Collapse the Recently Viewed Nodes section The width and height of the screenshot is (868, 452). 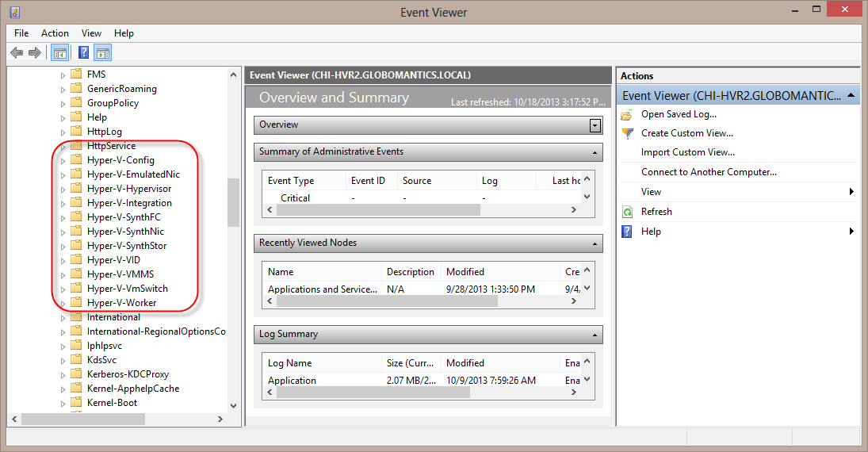(595, 243)
